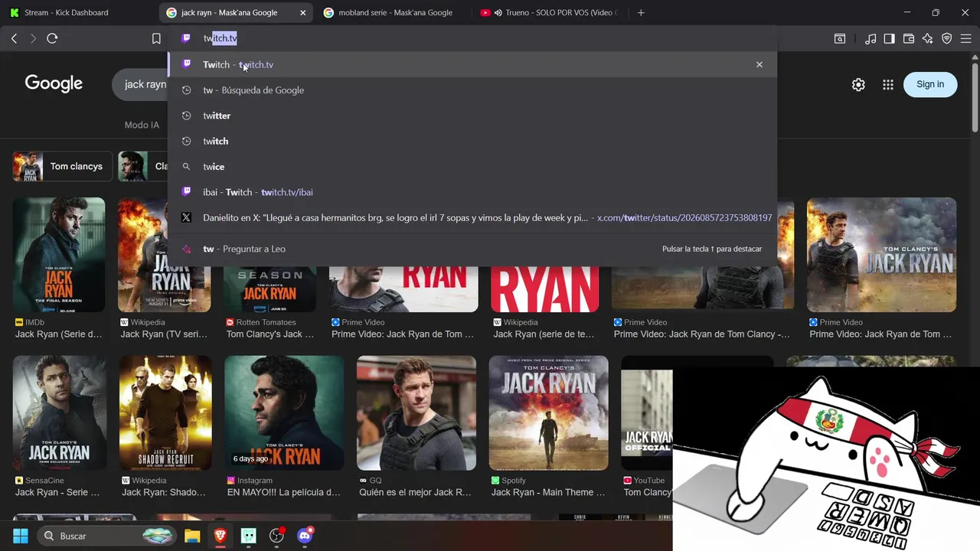The height and width of the screenshot is (551, 980).
Task: Open the Brave Wallet icon
Action: point(909,38)
